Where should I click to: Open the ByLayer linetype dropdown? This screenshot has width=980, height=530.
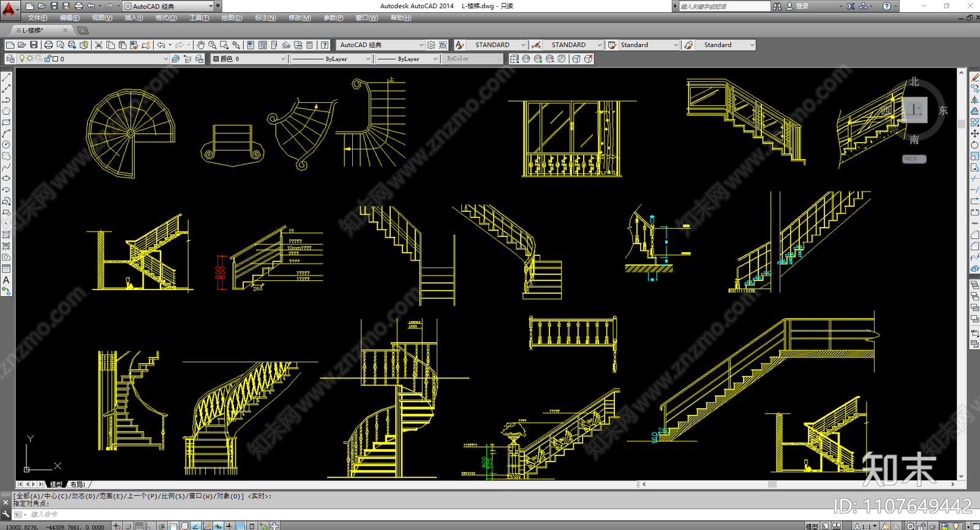click(368, 59)
